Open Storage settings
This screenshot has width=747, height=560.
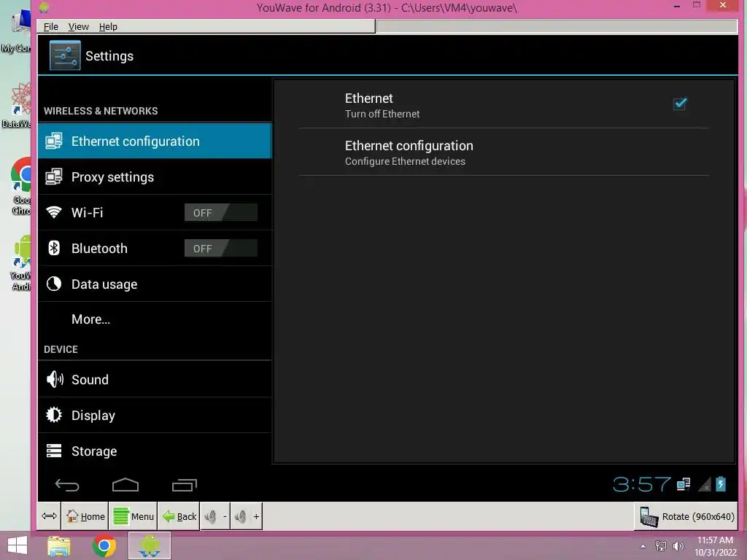tap(155, 451)
